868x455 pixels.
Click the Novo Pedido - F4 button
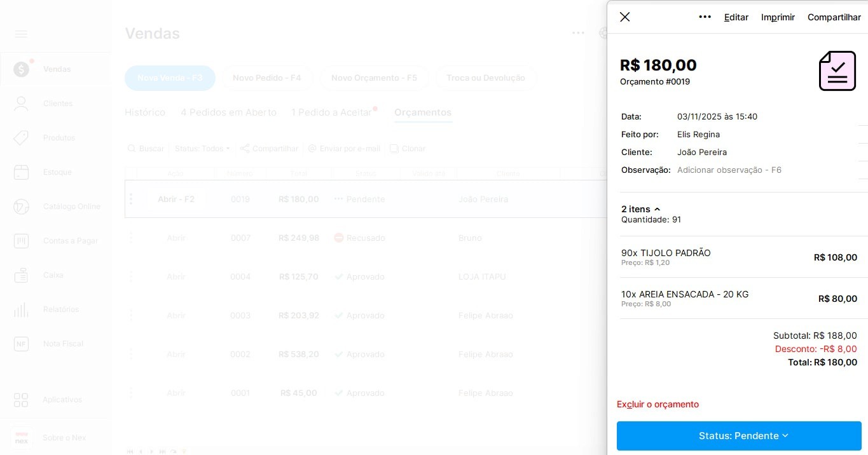267,78
